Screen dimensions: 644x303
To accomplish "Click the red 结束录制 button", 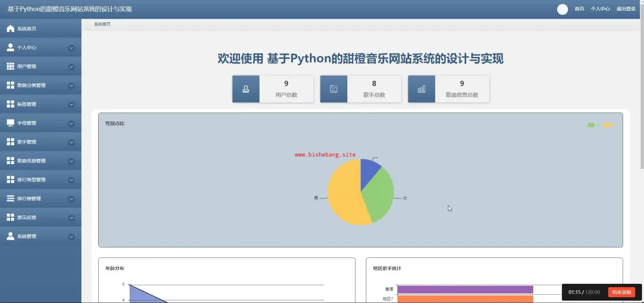I will coord(622,292).
